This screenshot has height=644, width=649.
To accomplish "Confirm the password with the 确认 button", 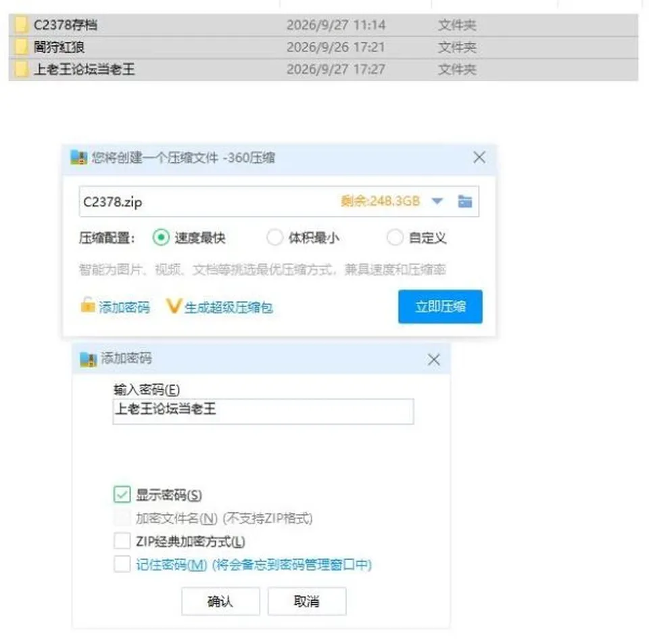I will pyautogui.click(x=220, y=601).
